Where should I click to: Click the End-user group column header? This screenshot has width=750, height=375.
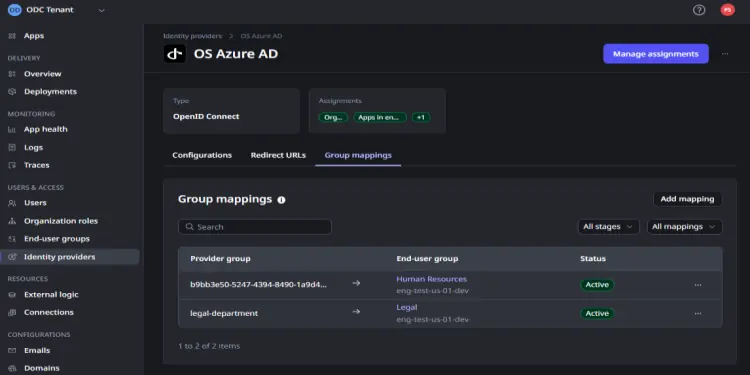click(427, 259)
